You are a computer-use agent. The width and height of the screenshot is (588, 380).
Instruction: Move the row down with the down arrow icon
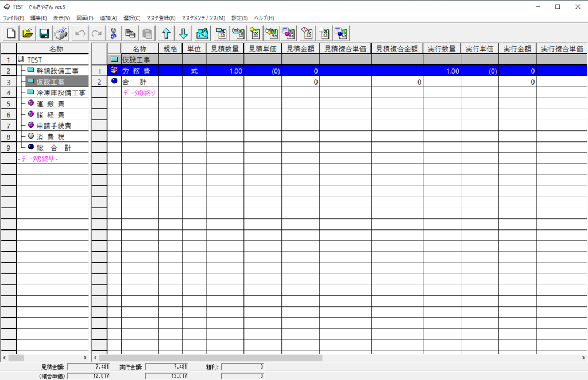coord(183,33)
